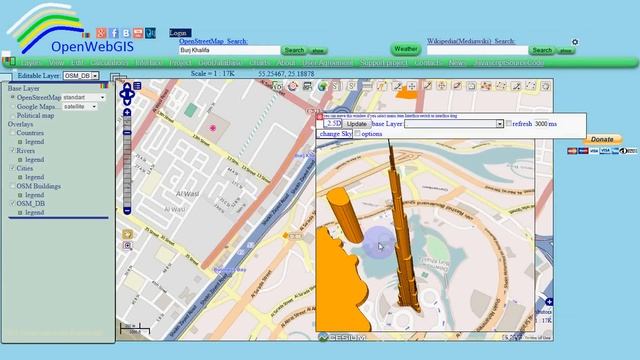Open the Google Maps satellite dropdown
The width and height of the screenshot is (640, 360).
tap(80, 106)
